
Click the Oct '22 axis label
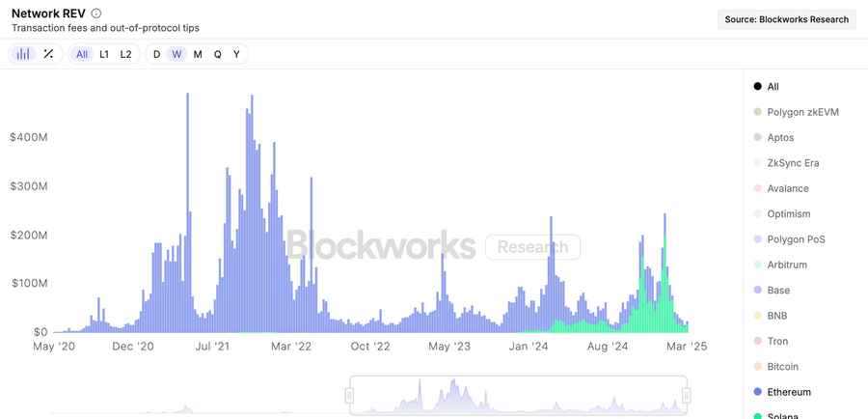[x=371, y=347]
